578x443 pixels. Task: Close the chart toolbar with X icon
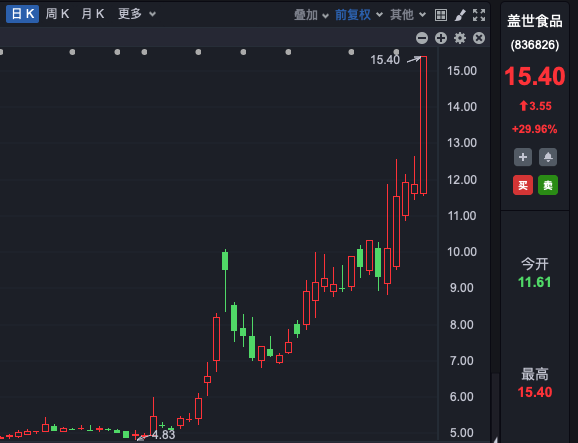click(479, 38)
